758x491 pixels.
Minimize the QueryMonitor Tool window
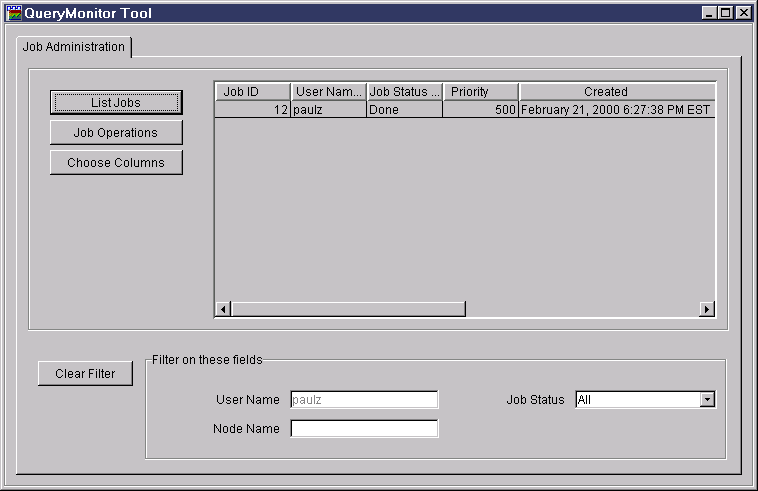coord(709,13)
